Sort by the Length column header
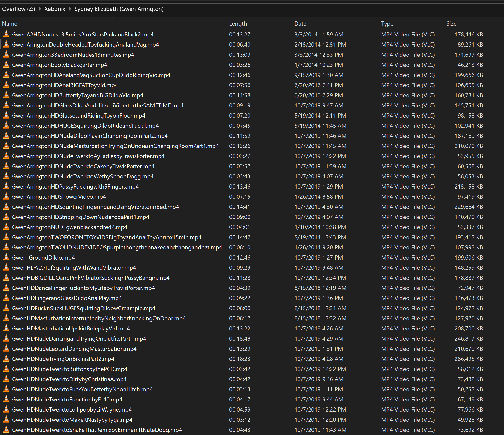The image size is (504, 435). click(238, 24)
